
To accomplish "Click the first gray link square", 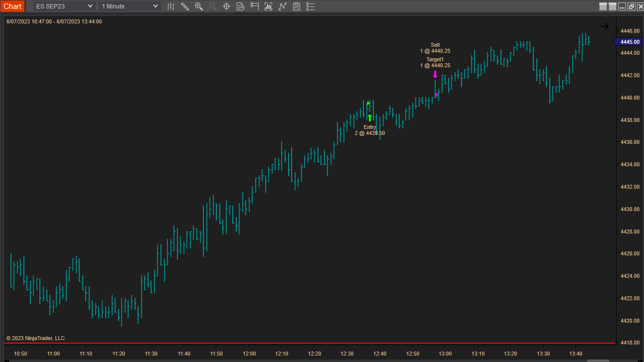I will (x=603, y=6).
